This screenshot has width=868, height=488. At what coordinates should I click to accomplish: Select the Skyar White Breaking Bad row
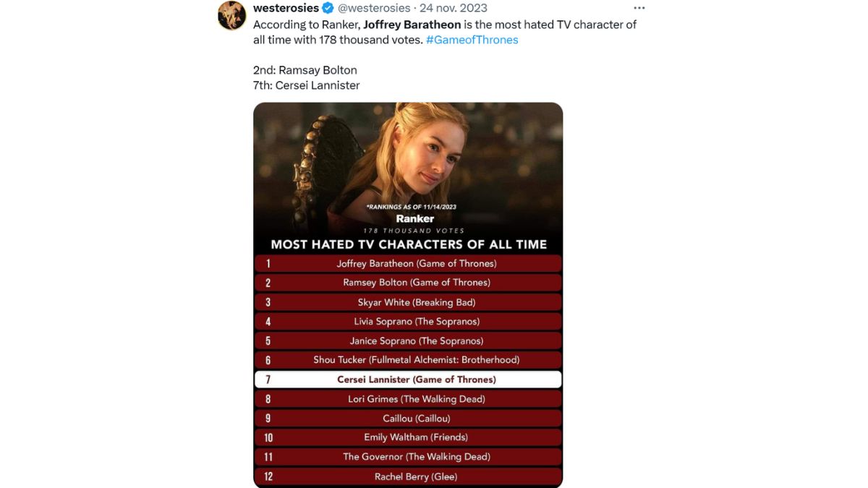pos(407,301)
